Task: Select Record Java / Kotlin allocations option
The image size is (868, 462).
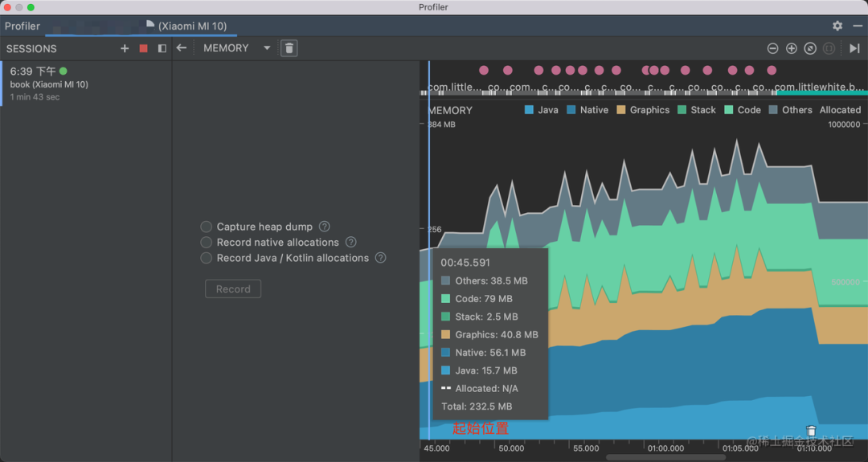Action: point(206,258)
